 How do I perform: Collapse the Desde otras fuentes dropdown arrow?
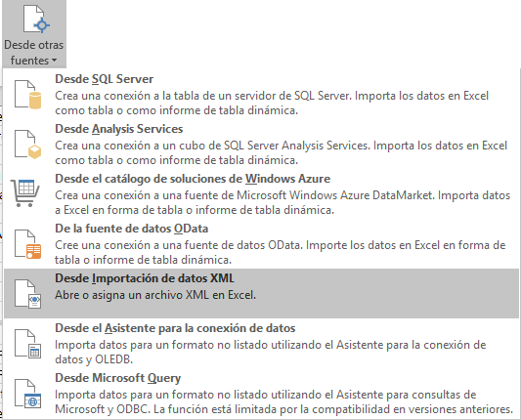pos(54,61)
